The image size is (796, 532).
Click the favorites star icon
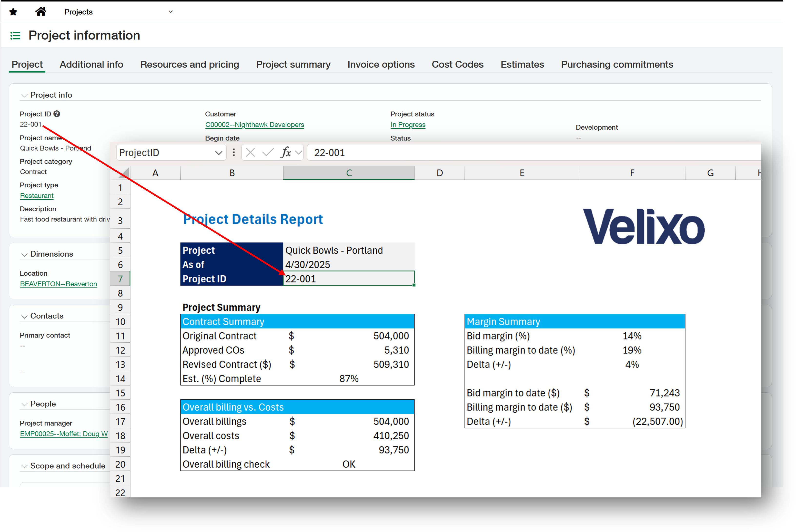click(x=13, y=12)
